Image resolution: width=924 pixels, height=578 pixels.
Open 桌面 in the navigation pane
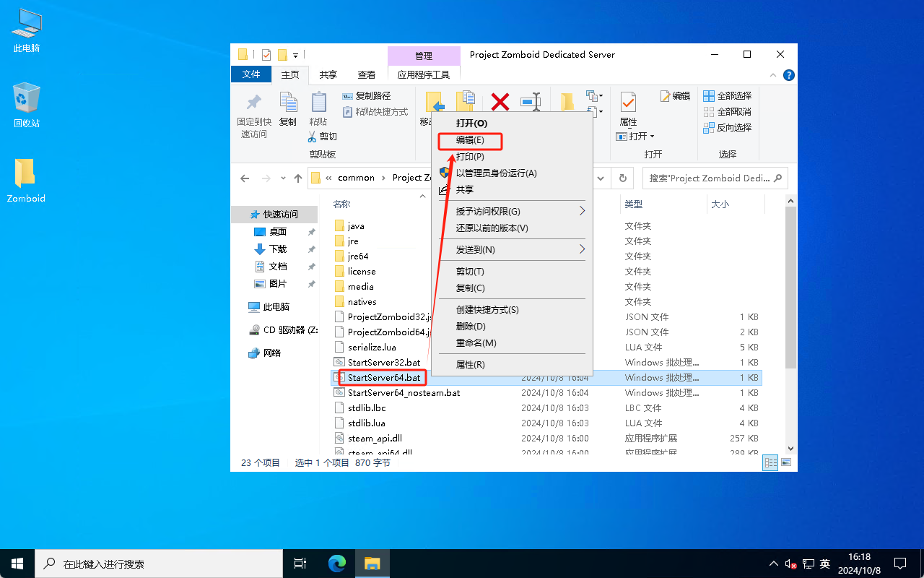tap(278, 232)
